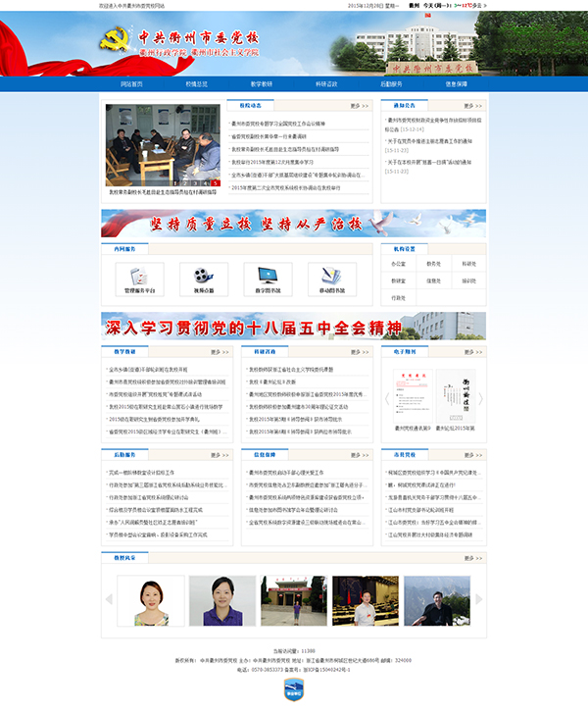Click 更多 beside the 教学教研 panel tab
This screenshot has height=713, width=588.
point(220,352)
